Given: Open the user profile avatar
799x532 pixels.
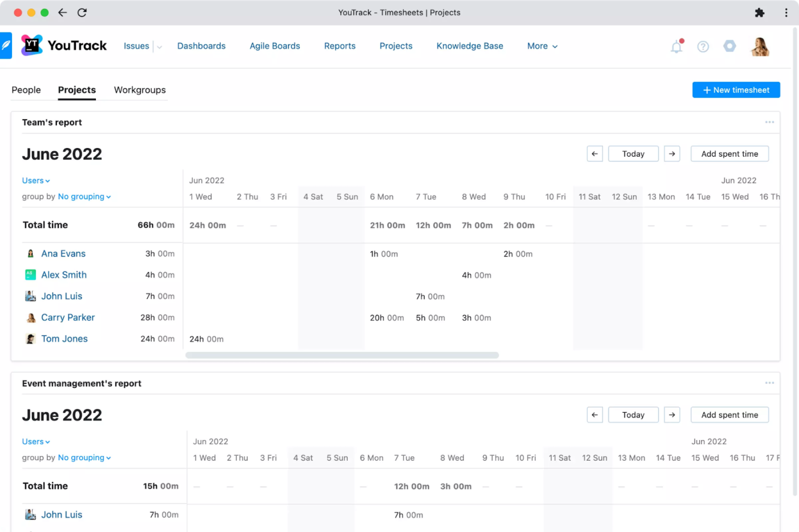Looking at the screenshot, I should coord(760,46).
